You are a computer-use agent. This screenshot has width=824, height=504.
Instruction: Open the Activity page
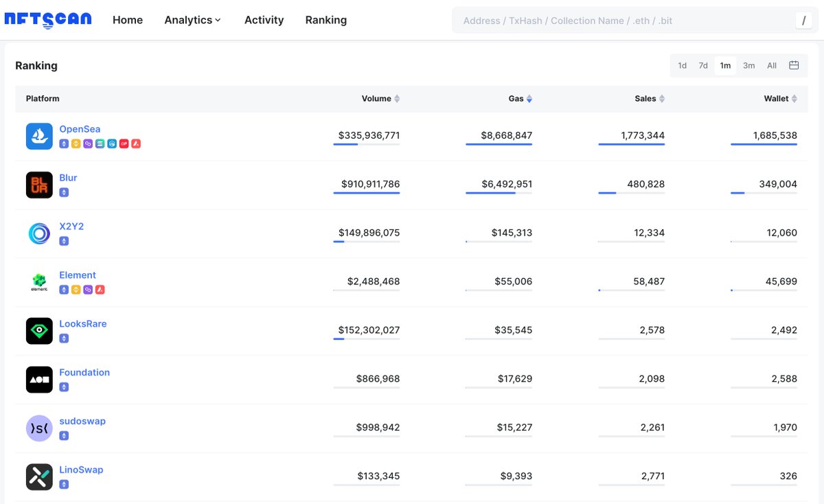click(264, 20)
